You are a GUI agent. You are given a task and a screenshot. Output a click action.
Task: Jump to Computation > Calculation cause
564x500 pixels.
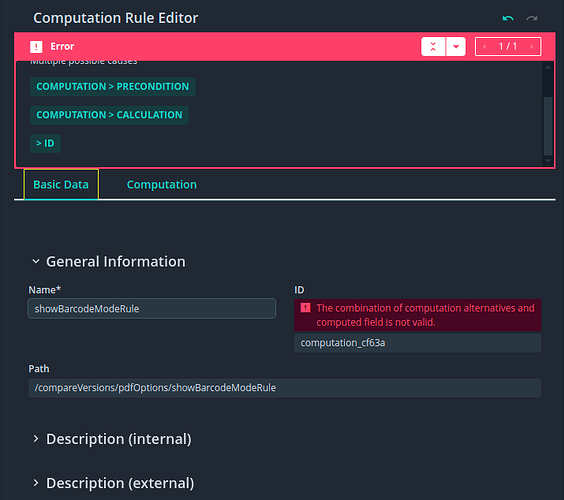click(109, 115)
